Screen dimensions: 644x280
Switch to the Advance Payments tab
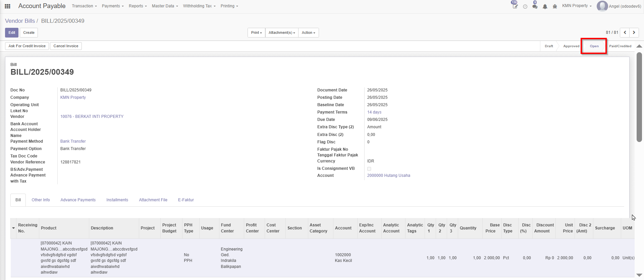(78, 200)
